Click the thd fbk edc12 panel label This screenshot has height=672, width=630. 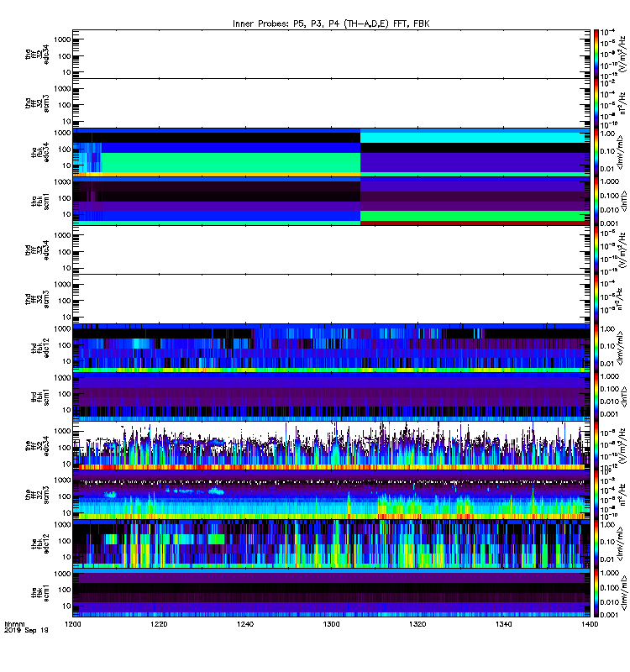click(x=39, y=348)
